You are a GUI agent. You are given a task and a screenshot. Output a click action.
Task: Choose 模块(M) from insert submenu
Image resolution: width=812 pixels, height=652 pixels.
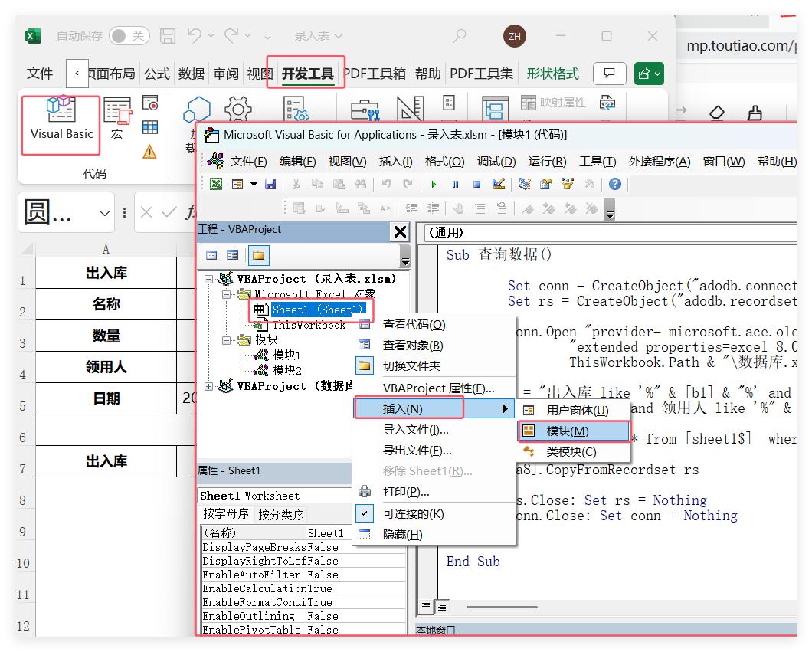[x=574, y=431]
